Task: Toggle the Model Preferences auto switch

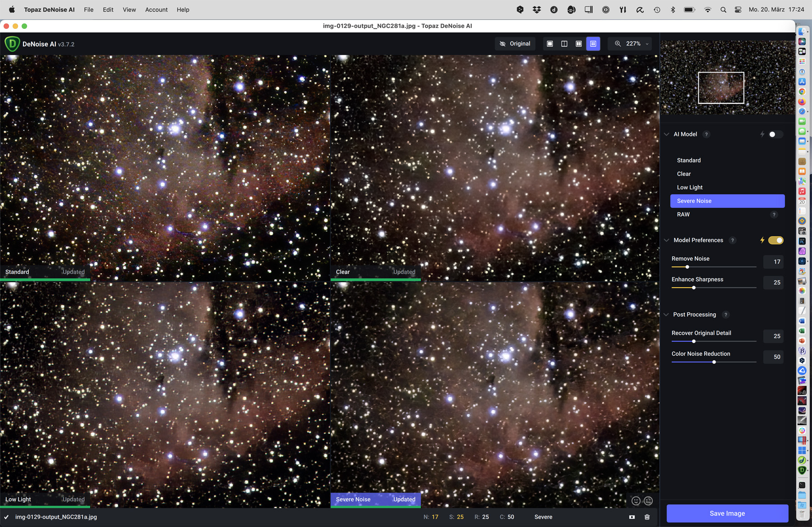Action: pyautogui.click(x=776, y=240)
